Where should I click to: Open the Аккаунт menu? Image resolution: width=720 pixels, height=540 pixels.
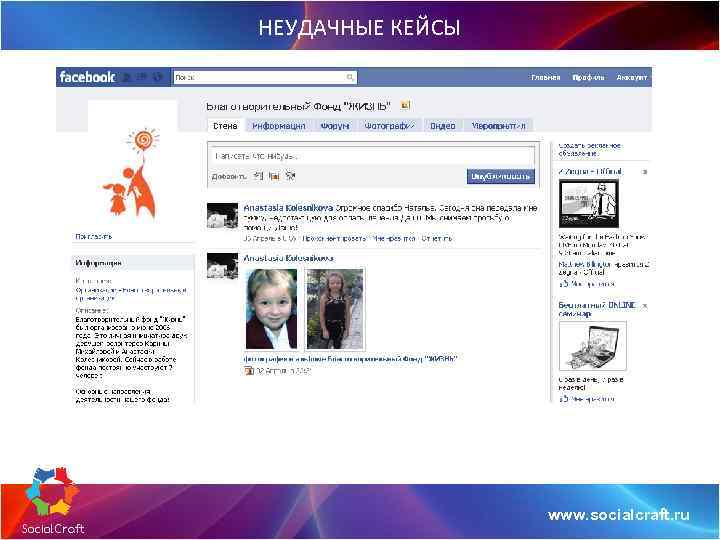631,78
